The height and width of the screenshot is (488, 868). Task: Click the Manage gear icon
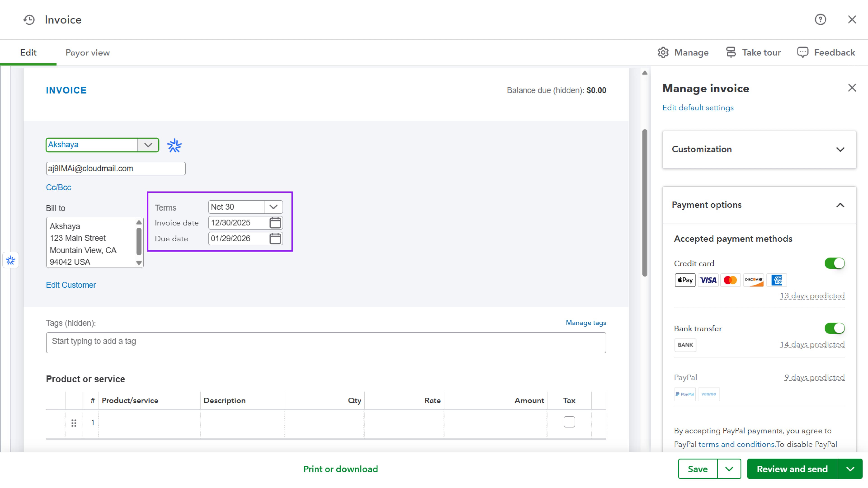tap(663, 53)
